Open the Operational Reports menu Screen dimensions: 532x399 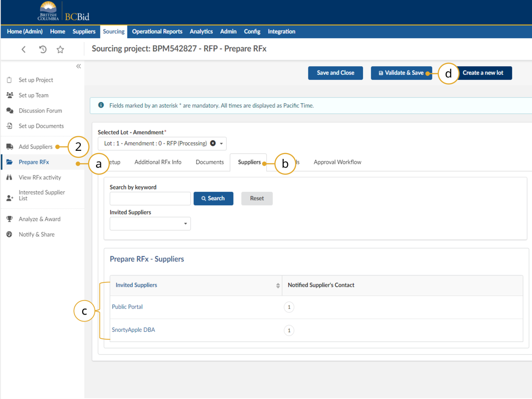coord(157,31)
